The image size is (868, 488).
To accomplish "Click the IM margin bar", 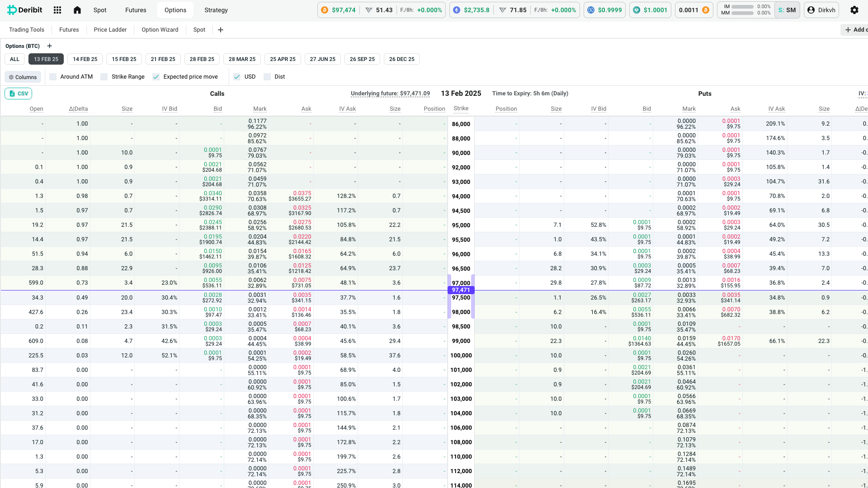I will (x=742, y=7).
